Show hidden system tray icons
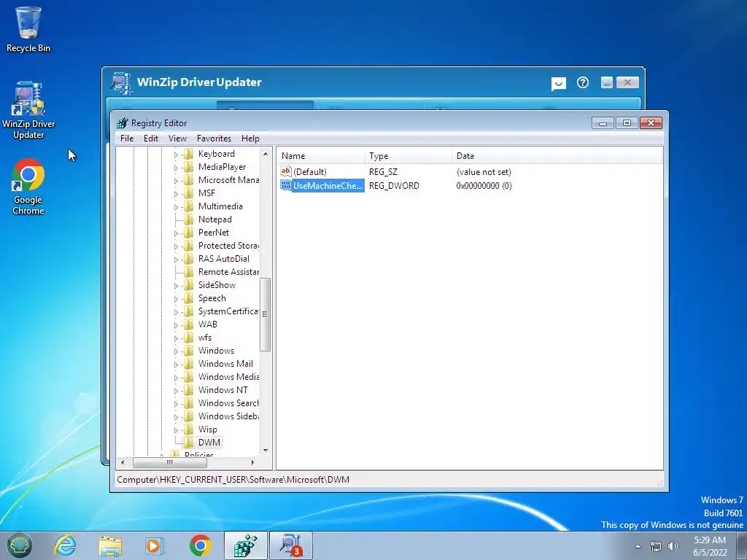Screen dimensions: 747x560 point(638,547)
